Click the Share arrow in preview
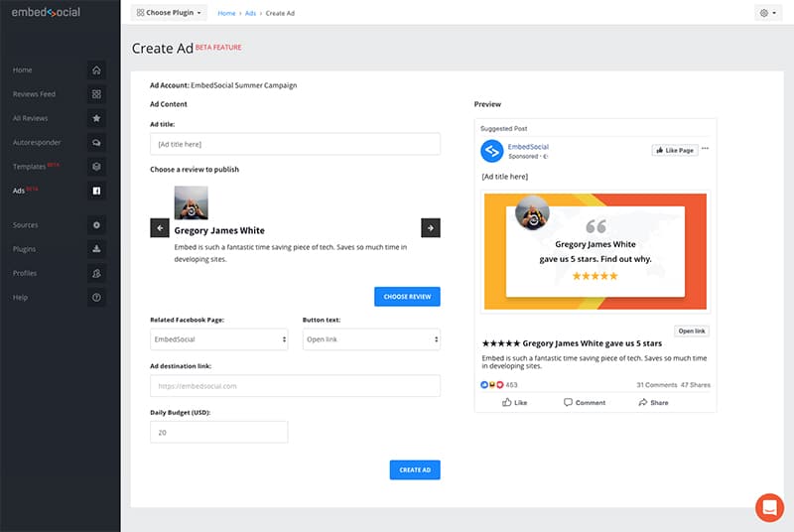794x532 pixels. pos(642,402)
